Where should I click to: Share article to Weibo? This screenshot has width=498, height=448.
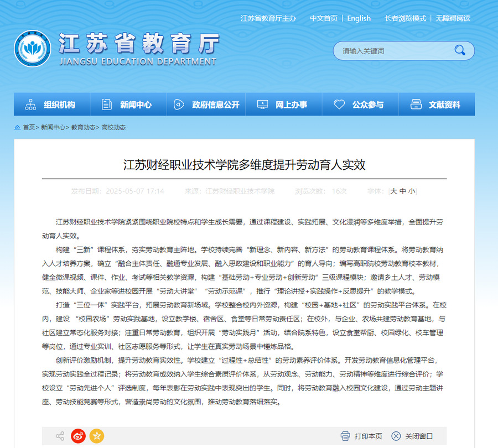pos(78,436)
